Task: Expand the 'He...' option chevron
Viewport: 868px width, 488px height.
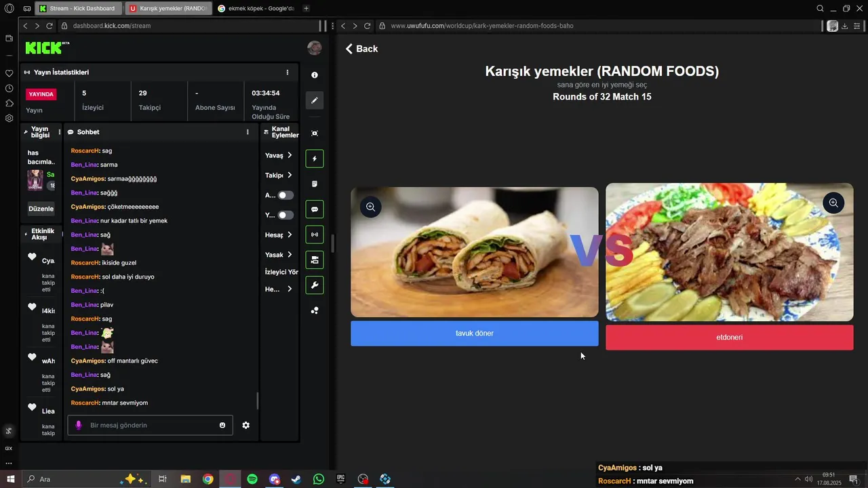Action: (290, 289)
